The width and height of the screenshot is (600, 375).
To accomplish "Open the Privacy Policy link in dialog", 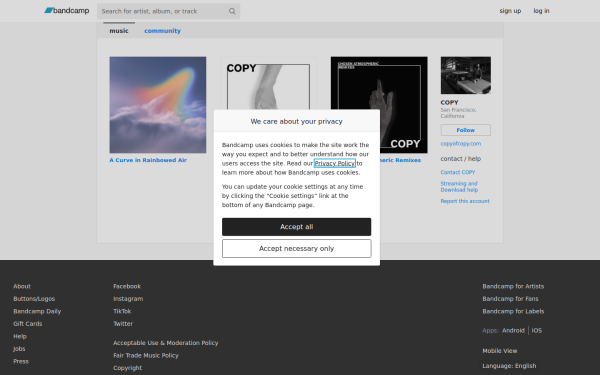I will pos(334,163).
